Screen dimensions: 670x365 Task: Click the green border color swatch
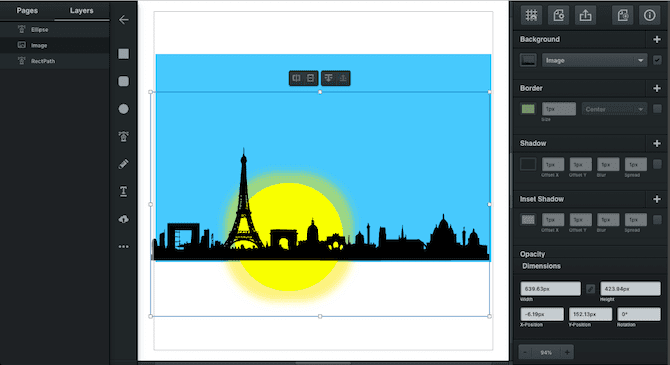(x=528, y=109)
